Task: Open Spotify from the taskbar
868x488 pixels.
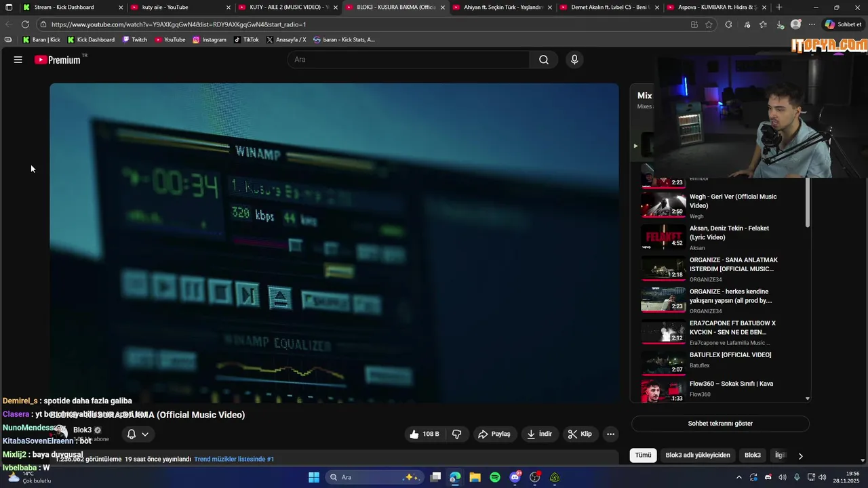Action: coord(495,477)
